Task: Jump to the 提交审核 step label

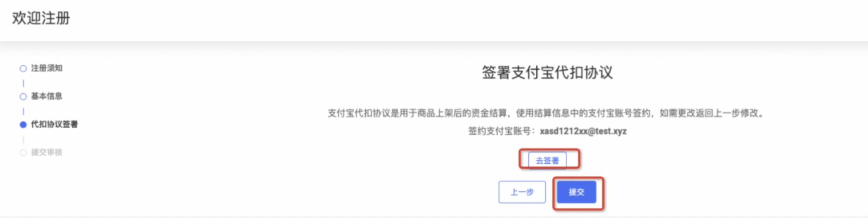Action: [x=47, y=153]
